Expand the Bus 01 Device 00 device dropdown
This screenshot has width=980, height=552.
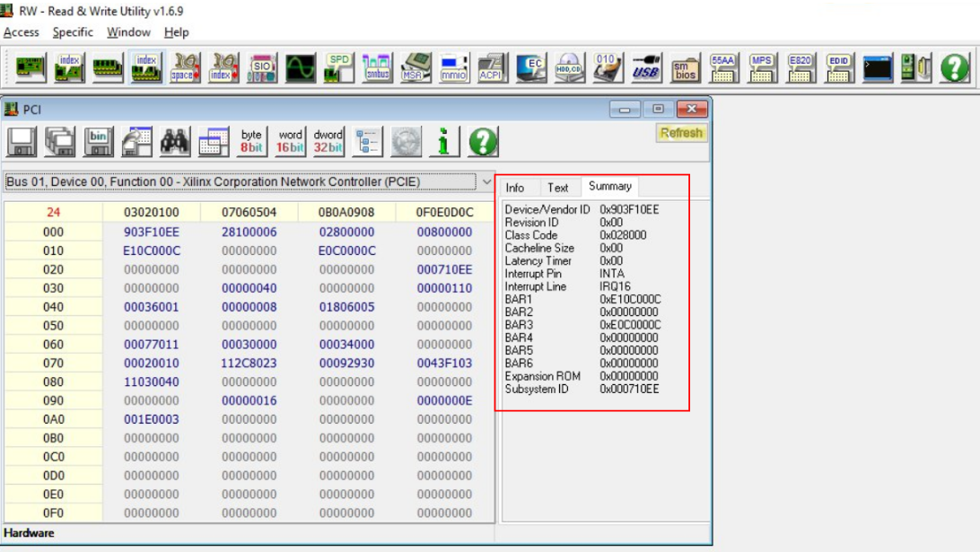(486, 182)
